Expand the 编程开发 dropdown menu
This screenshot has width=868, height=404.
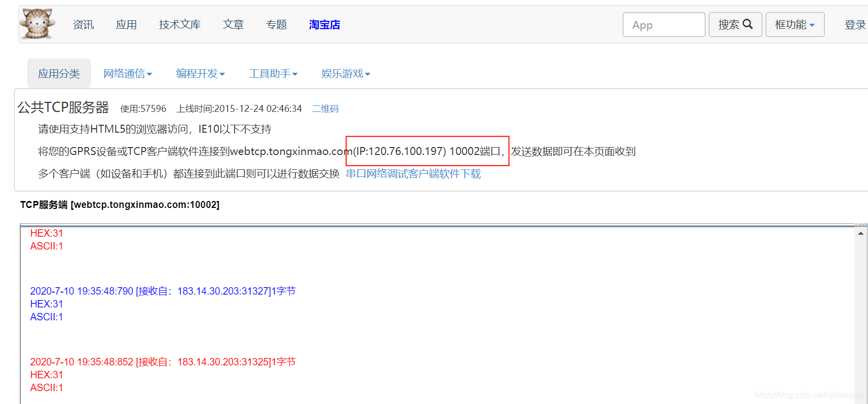click(x=200, y=73)
